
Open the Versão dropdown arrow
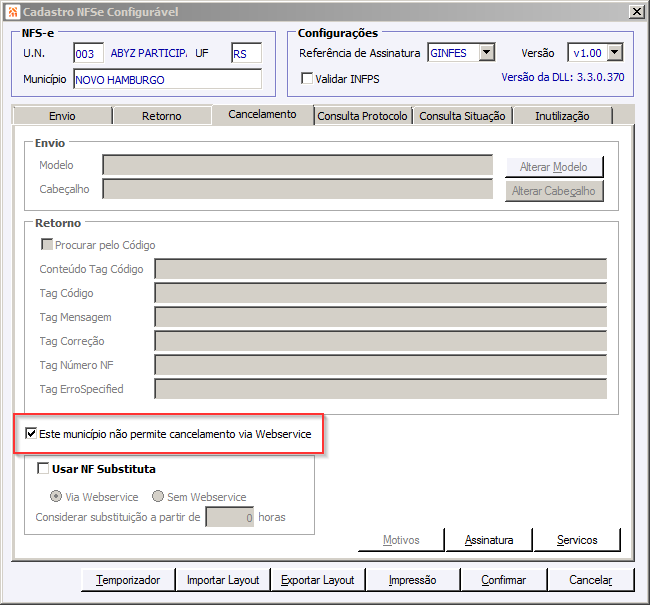point(615,53)
